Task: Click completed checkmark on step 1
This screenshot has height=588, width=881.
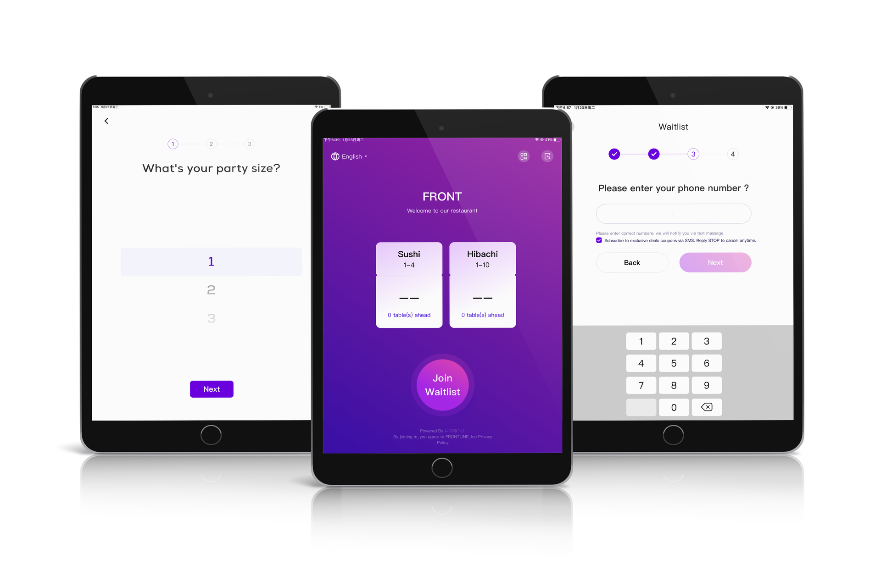Action: pyautogui.click(x=613, y=153)
